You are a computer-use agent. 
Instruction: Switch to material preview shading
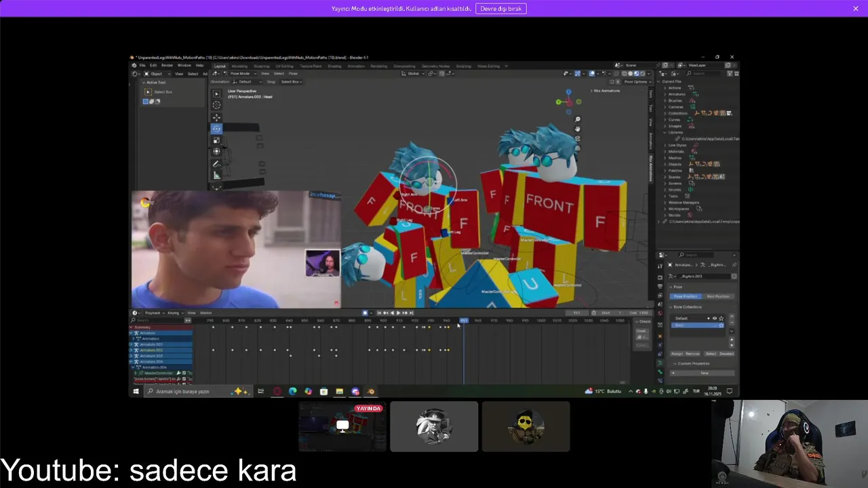(x=636, y=73)
